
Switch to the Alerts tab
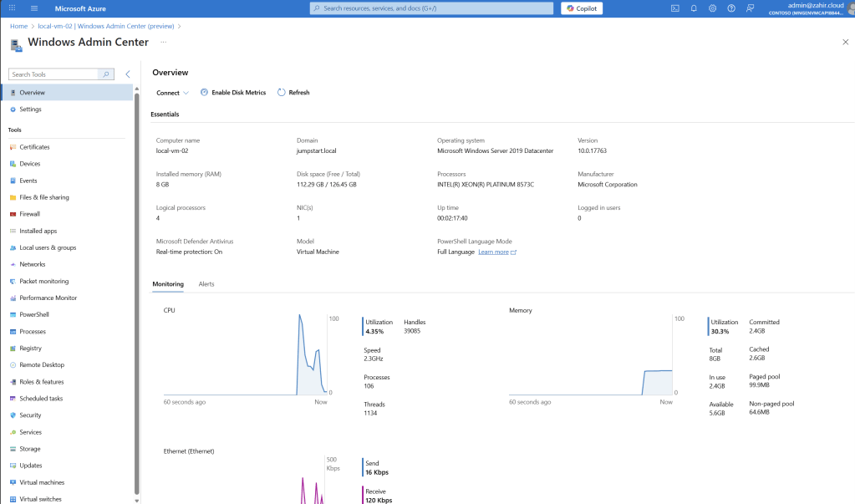[x=206, y=284]
